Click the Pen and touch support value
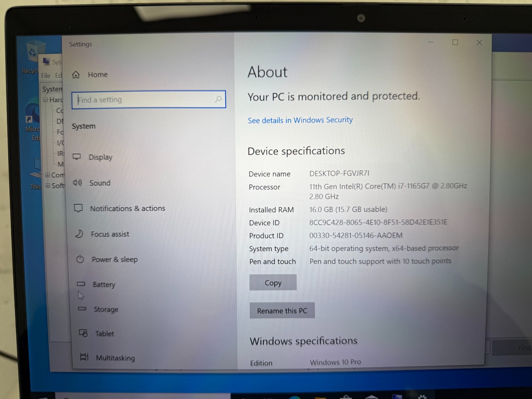 [380, 261]
